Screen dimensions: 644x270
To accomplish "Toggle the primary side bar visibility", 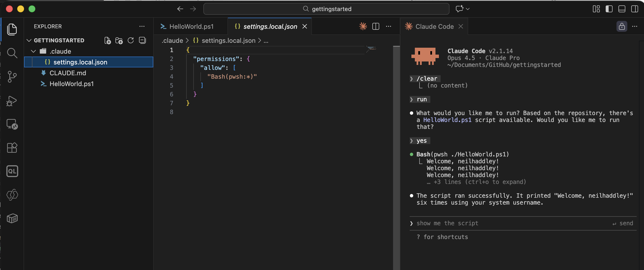I will tap(609, 9).
